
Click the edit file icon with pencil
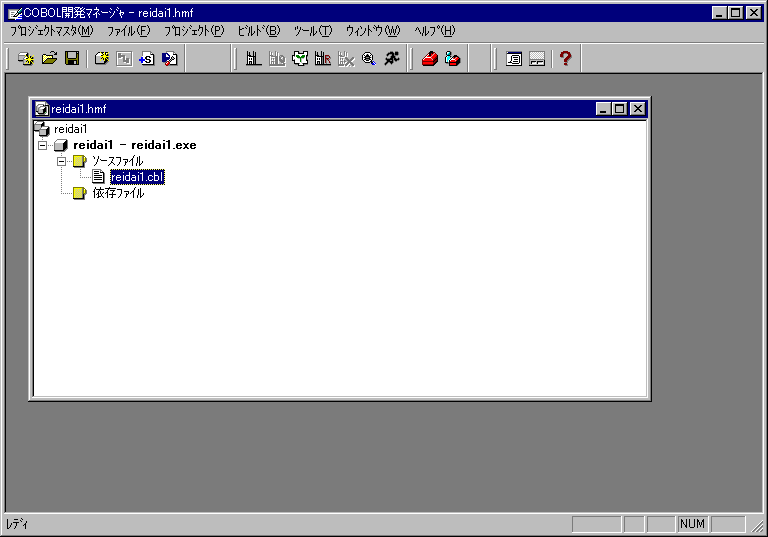169,59
